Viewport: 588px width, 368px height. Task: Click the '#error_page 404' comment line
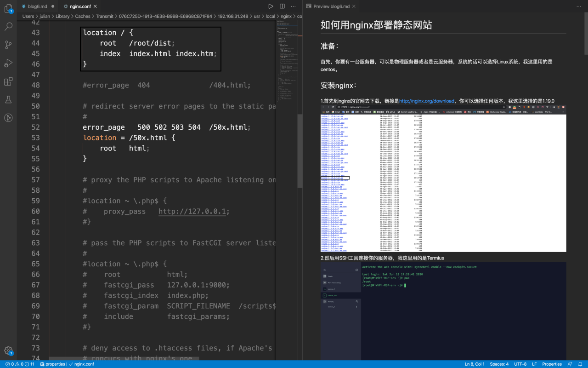tap(167, 85)
